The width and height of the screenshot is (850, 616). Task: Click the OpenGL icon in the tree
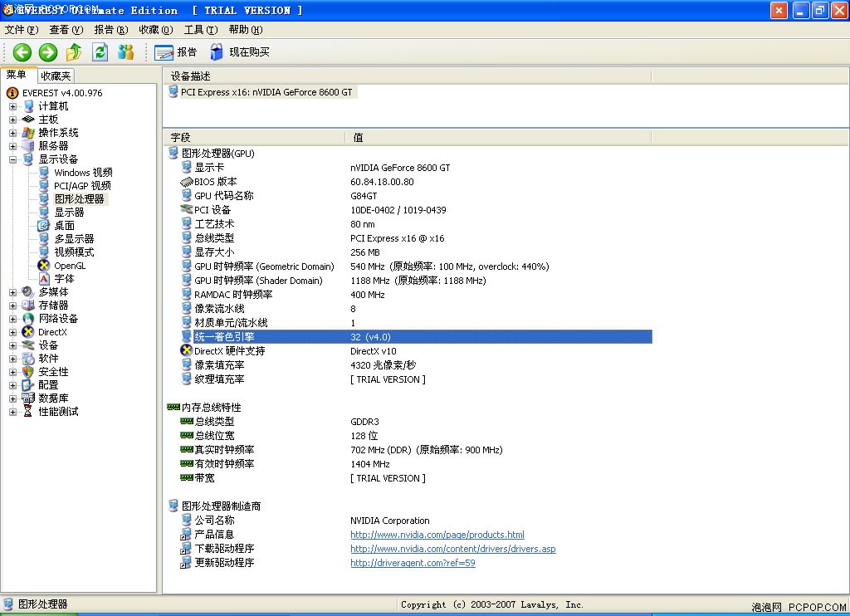(44, 266)
